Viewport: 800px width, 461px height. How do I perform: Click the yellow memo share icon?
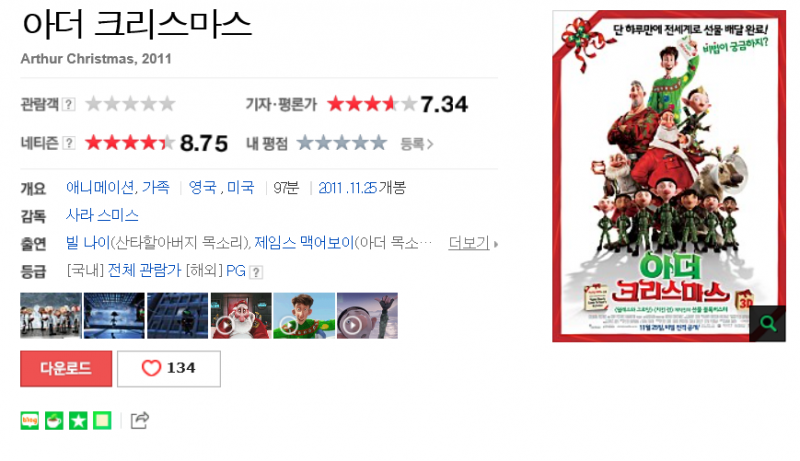point(102,421)
